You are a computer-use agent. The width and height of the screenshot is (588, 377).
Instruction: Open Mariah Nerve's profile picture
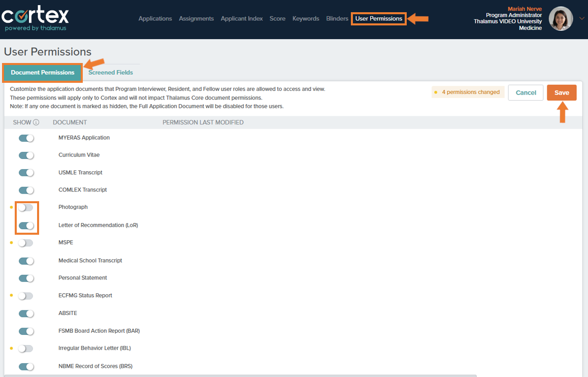coord(561,19)
